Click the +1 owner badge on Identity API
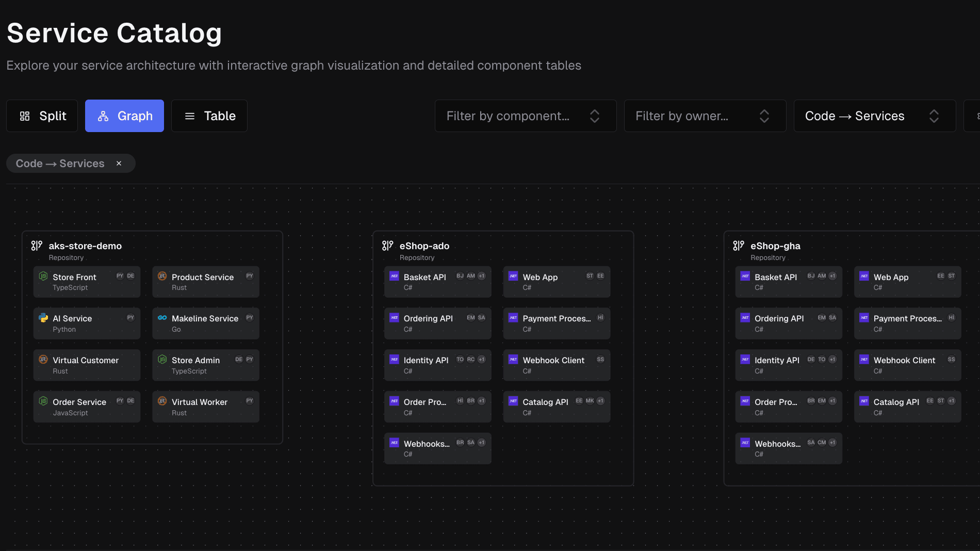The image size is (980, 551). point(481,359)
